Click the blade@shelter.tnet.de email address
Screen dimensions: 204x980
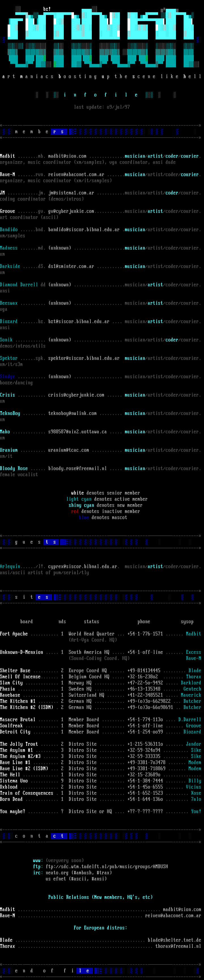(174, 940)
